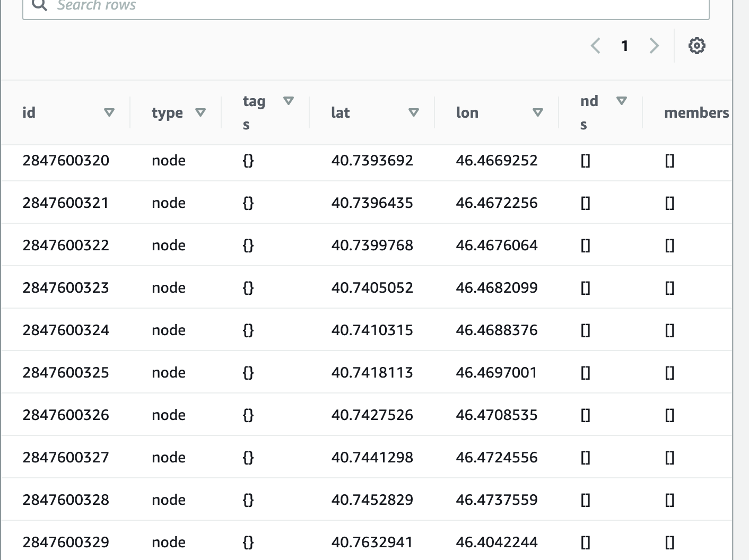Image resolution: width=749 pixels, height=560 pixels.
Task: Select page number 1
Action: point(624,46)
